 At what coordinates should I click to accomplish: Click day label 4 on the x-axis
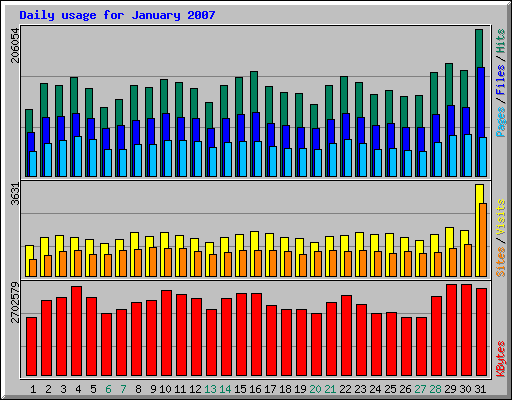78,389
